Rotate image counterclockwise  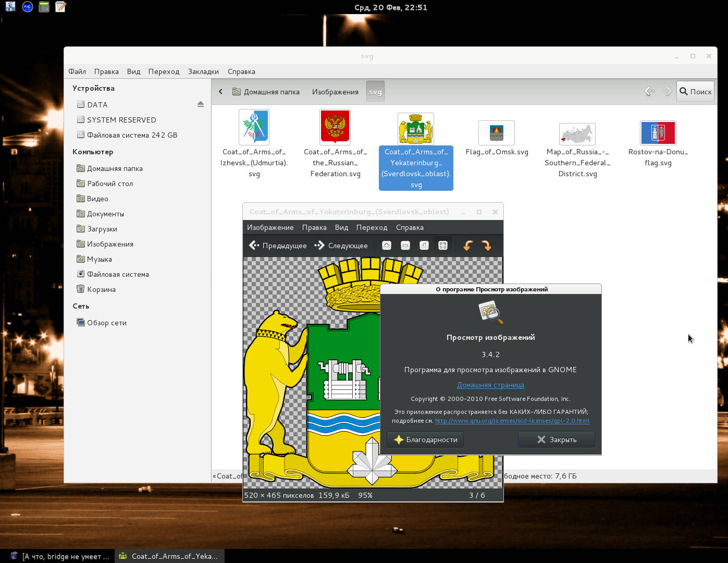(x=468, y=246)
